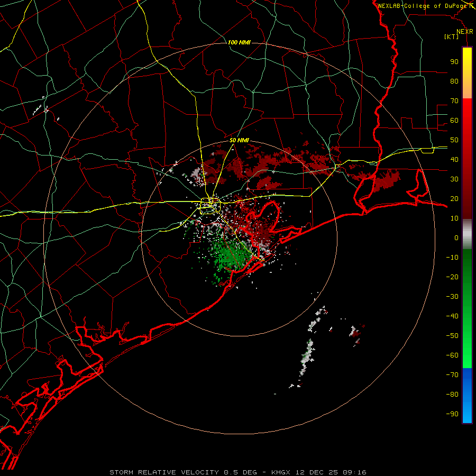476x476 pixels.
Task: Click the 50 value on velocity scale
Action: point(454,140)
